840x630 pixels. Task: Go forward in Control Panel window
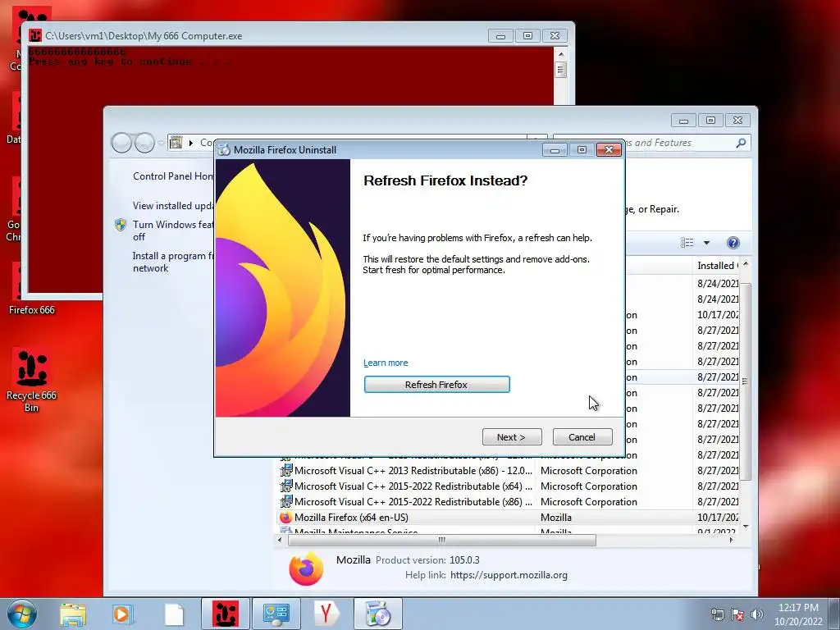point(144,143)
